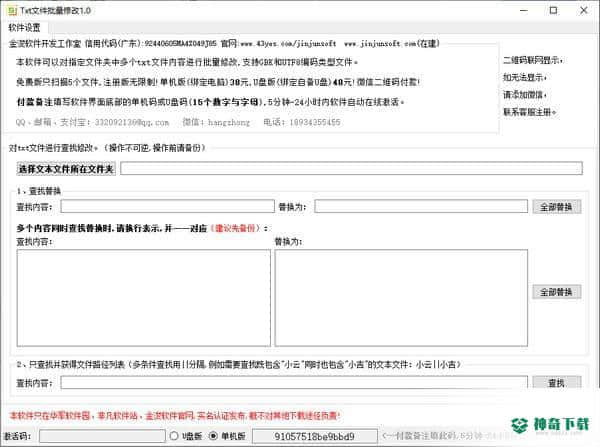Click the 二维码联网显示 text
The width and height of the screenshot is (600, 447).
coord(532,60)
